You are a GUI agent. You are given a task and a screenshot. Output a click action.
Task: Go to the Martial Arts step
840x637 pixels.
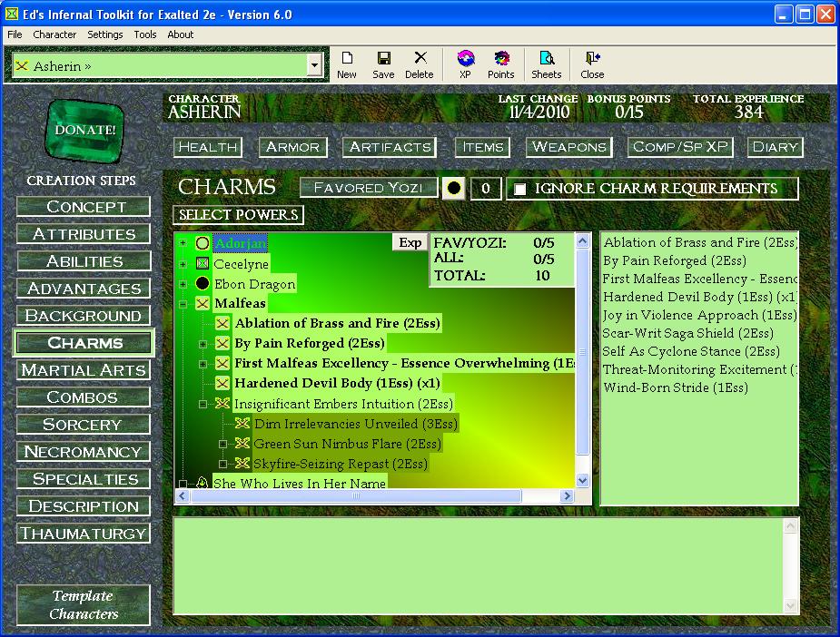[x=84, y=370]
